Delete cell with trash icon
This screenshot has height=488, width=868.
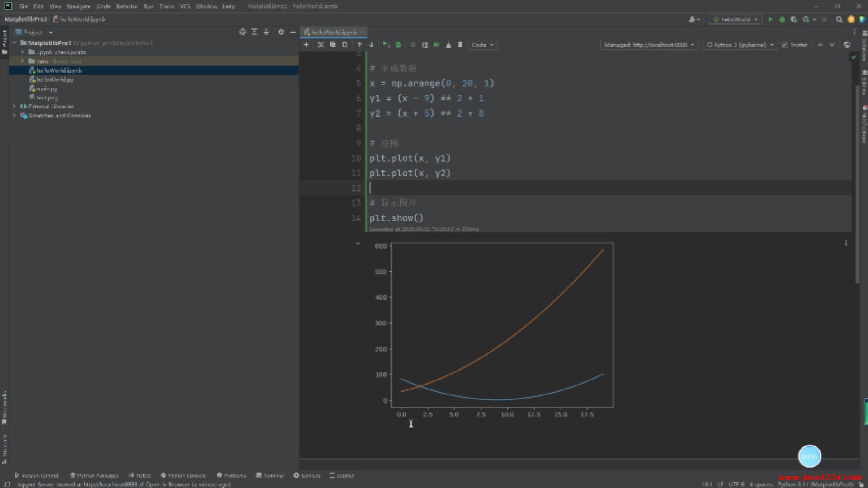click(x=460, y=45)
